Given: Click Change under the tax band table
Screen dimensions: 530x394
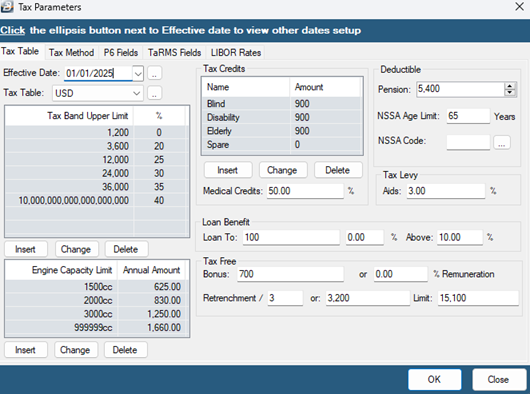Looking at the screenshot, I should [x=76, y=249].
